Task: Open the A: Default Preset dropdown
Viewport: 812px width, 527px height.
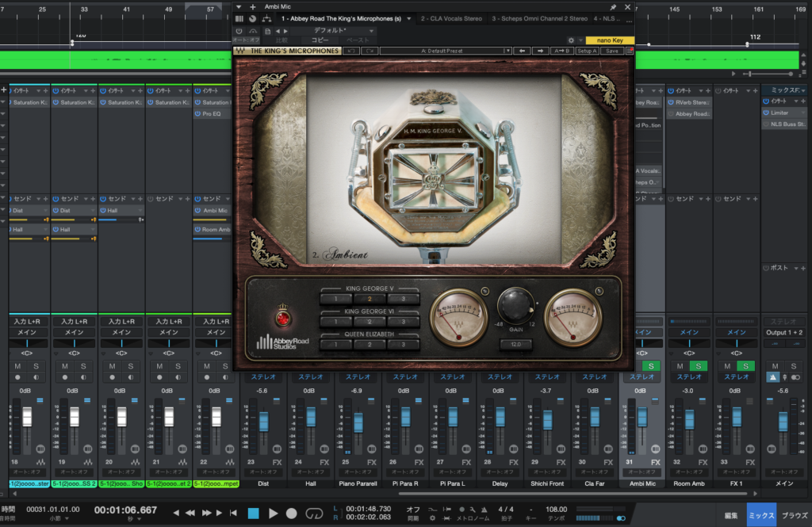Action: point(446,51)
